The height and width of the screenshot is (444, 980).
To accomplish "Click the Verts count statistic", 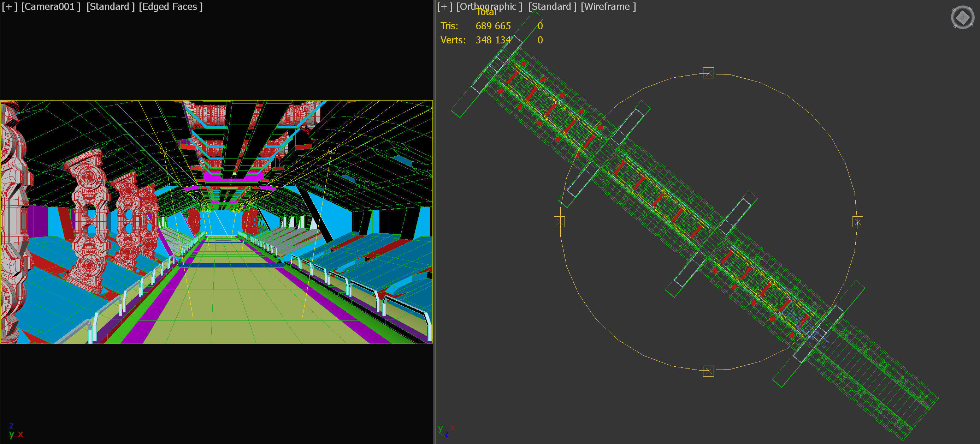I will click(493, 40).
